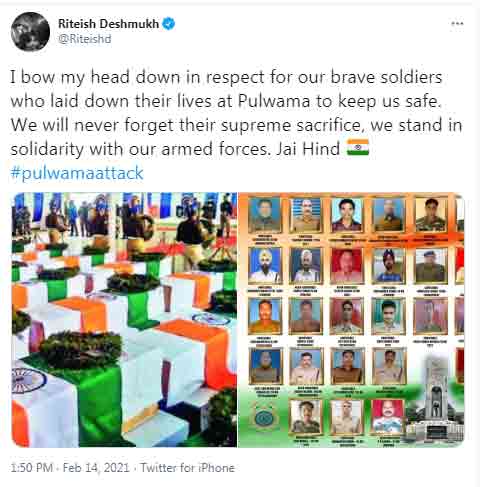Open the three-dot more options menu
This screenshot has height=487, width=482.
coord(457,24)
